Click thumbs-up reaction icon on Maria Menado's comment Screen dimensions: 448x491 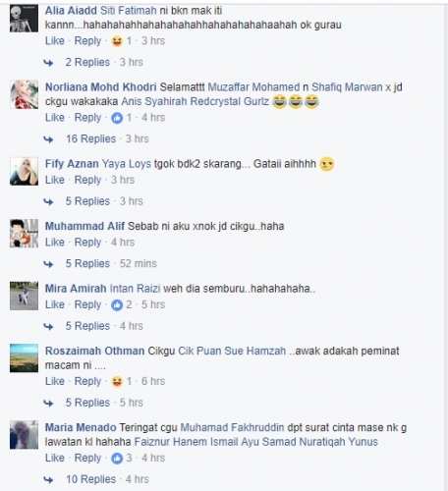point(117,459)
